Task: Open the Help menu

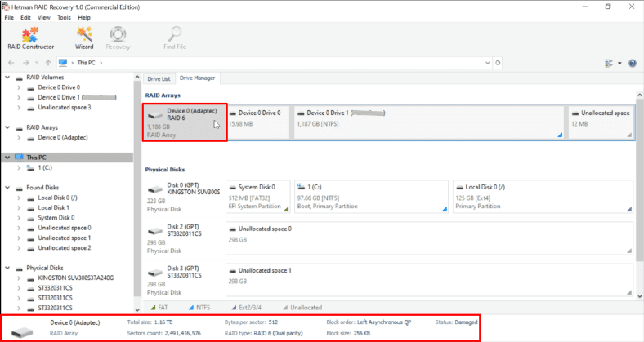Action: tap(84, 17)
